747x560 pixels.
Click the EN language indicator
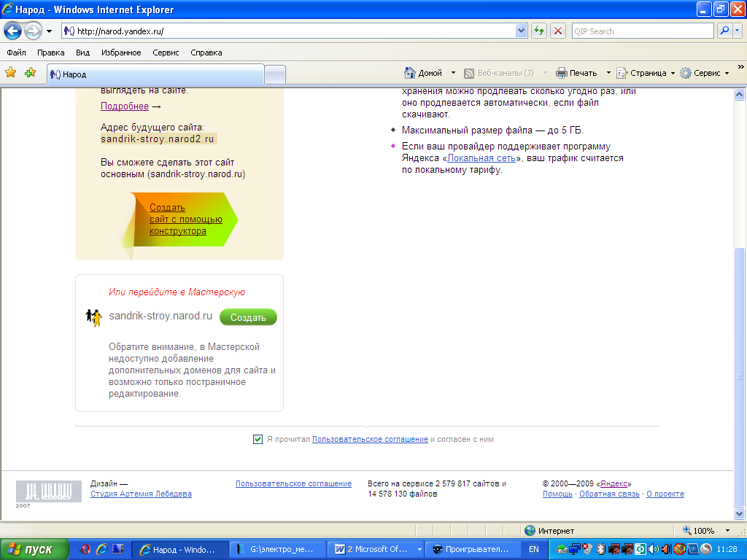(533, 549)
